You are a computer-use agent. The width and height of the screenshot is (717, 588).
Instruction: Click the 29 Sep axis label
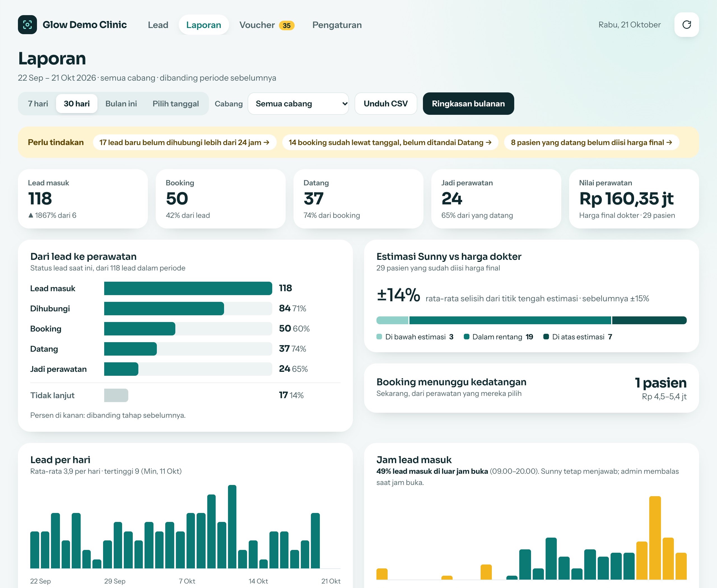[115, 581]
